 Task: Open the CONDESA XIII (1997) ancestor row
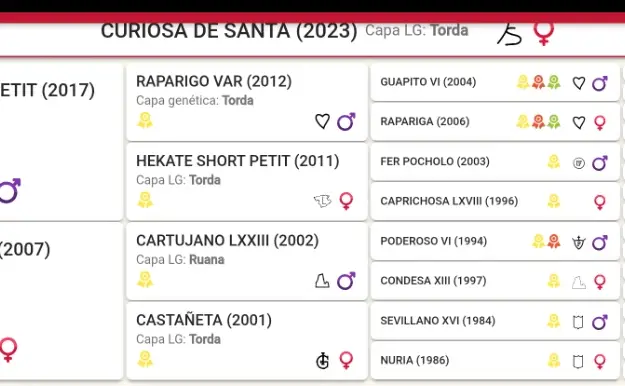[x=495, y=281]
